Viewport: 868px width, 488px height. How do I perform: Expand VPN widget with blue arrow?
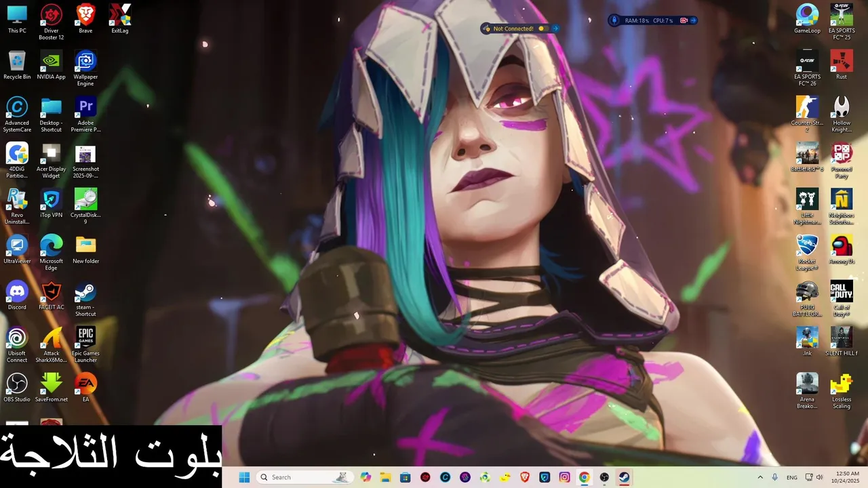[555, 28]
